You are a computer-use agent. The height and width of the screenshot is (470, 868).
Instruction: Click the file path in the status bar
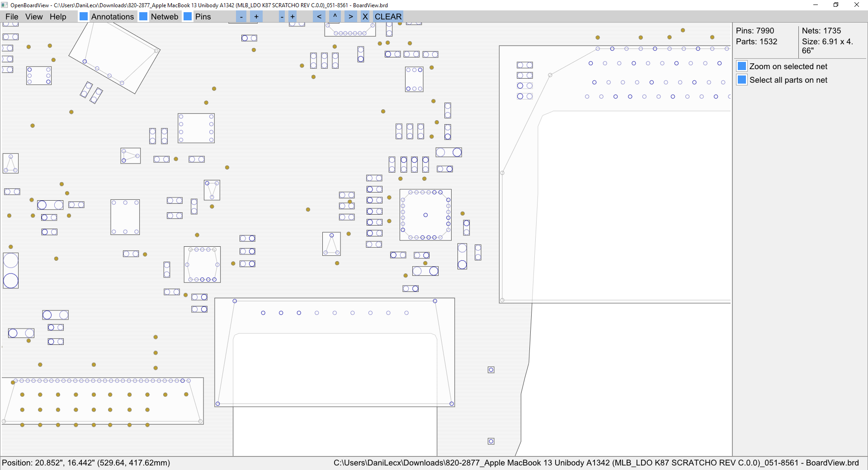[x=596, y=463]
